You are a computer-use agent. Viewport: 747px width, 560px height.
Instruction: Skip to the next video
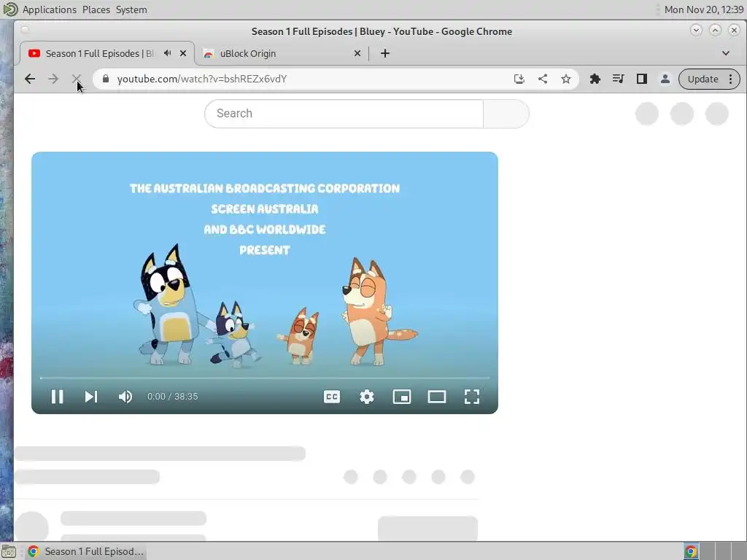click(91, 397)
